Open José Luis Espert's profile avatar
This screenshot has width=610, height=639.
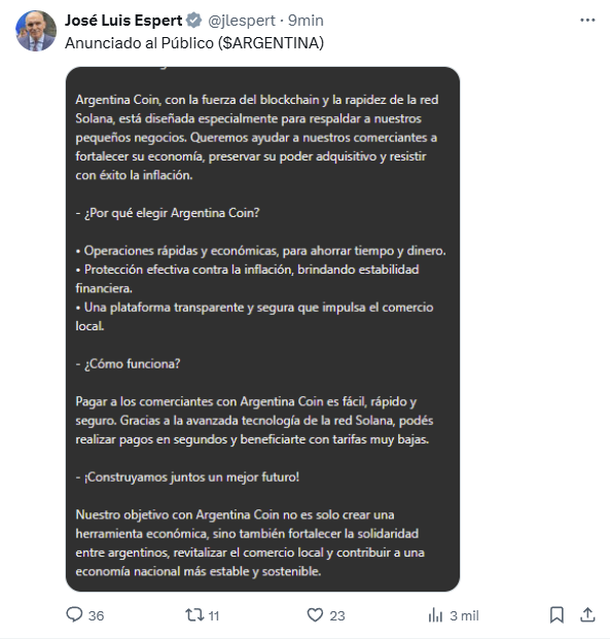pos(35,31)
